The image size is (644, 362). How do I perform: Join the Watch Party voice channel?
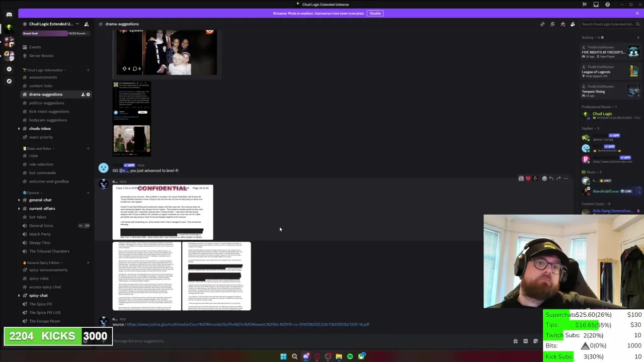click(x=55, y=234)
